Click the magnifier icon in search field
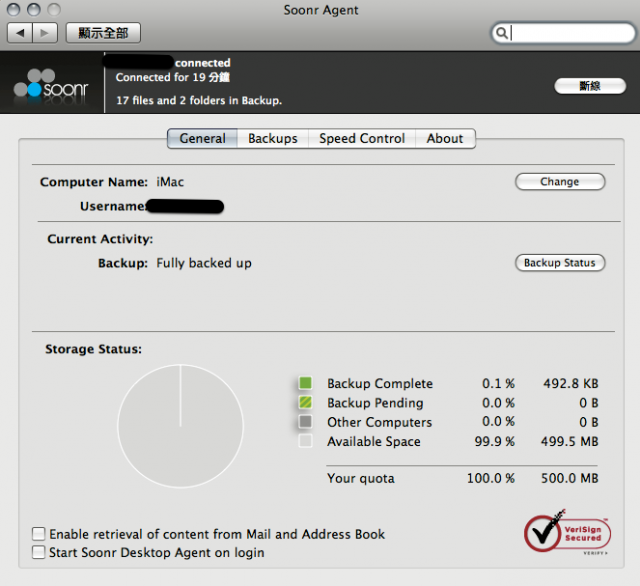This screenshot has height=586, width=640. pos(502,33)
